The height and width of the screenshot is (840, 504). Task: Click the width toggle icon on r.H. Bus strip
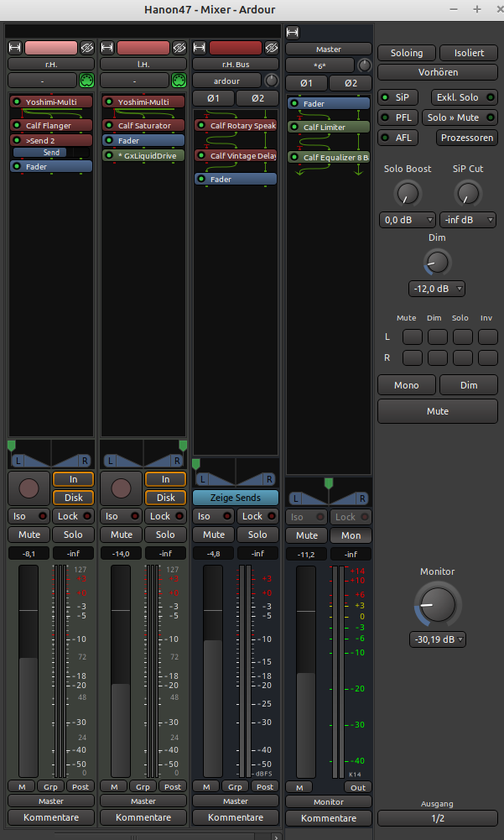[x=200, y=48]
